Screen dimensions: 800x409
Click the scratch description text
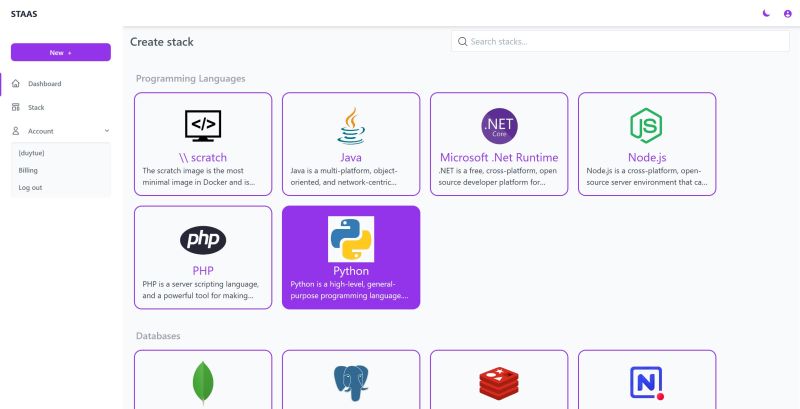[x=198, y=176]
